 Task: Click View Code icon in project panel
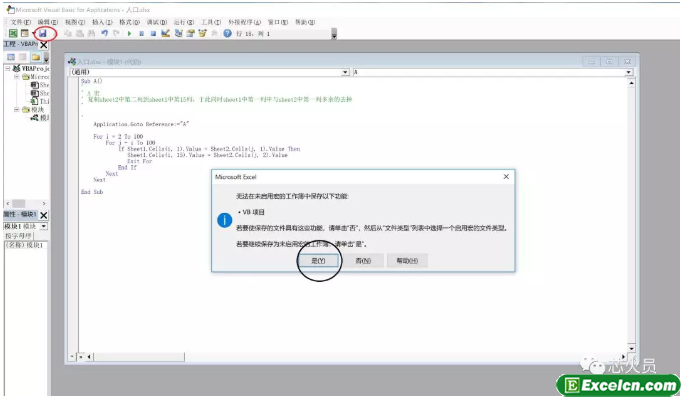click(x=11, y=57)
